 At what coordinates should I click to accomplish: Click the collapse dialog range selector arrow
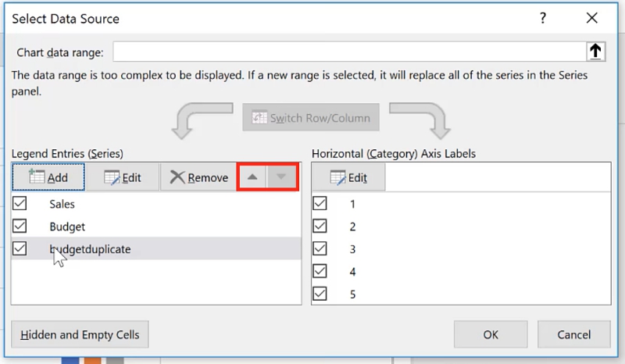pyautogui.click(x=595, y=52)
